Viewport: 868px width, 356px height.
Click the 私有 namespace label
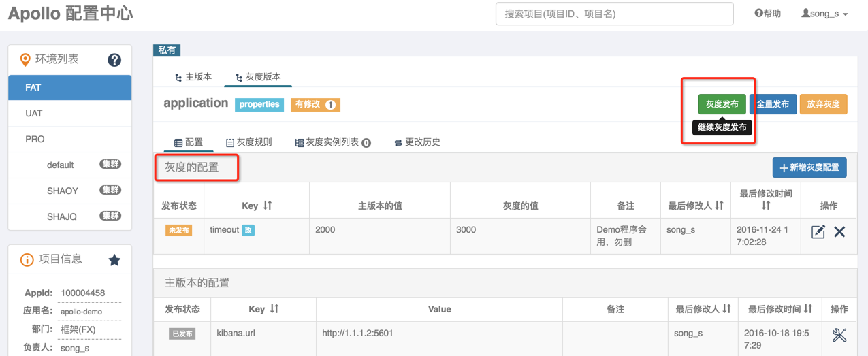point(167,50)
